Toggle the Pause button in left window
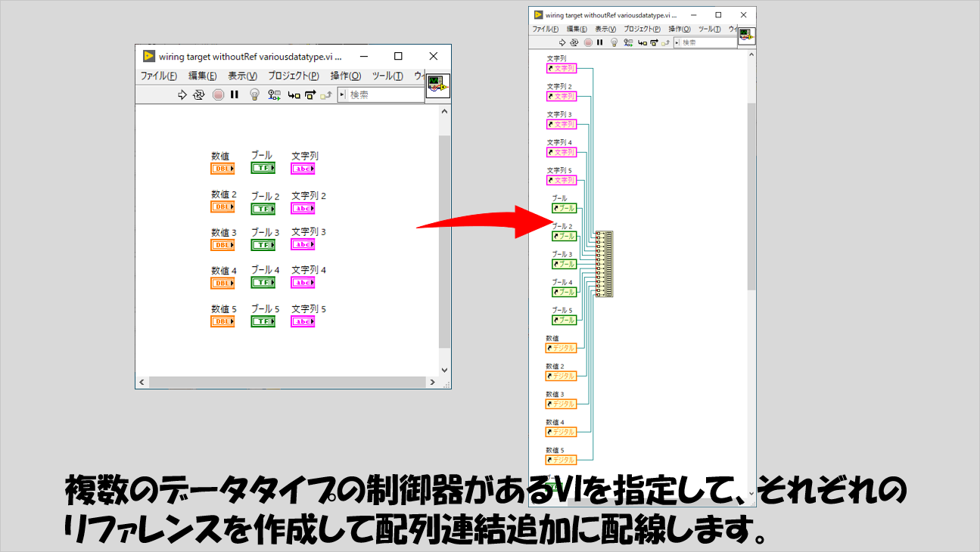The height and width of the screenshot is (552, 980). [x=235, y=95]
